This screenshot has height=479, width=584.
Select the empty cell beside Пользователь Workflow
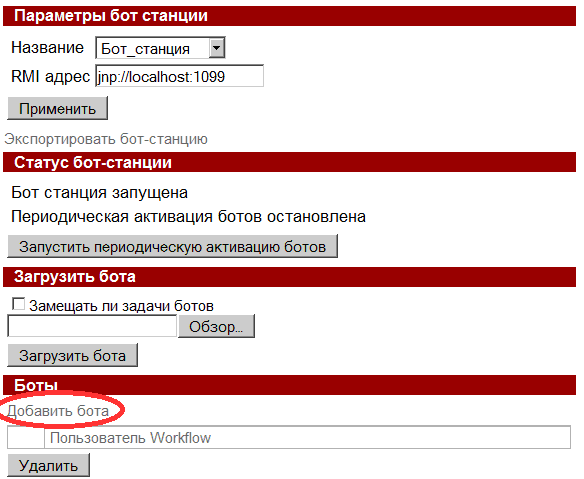point(26,438)
